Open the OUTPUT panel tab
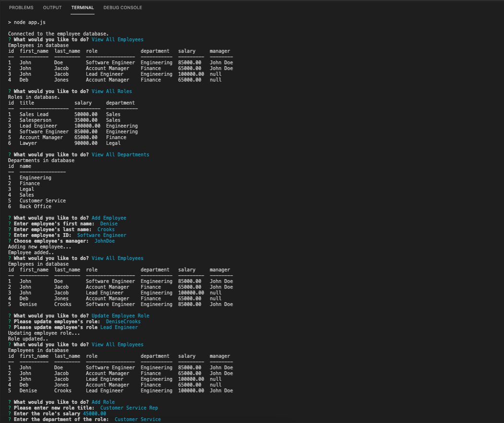Viewport: 504px width, 423px height. tap(52, 8)
